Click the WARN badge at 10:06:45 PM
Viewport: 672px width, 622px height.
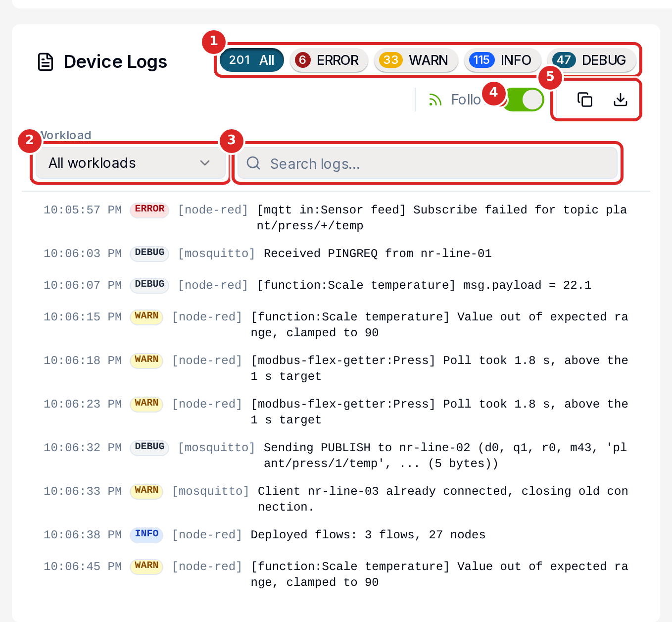pos(146,566)
